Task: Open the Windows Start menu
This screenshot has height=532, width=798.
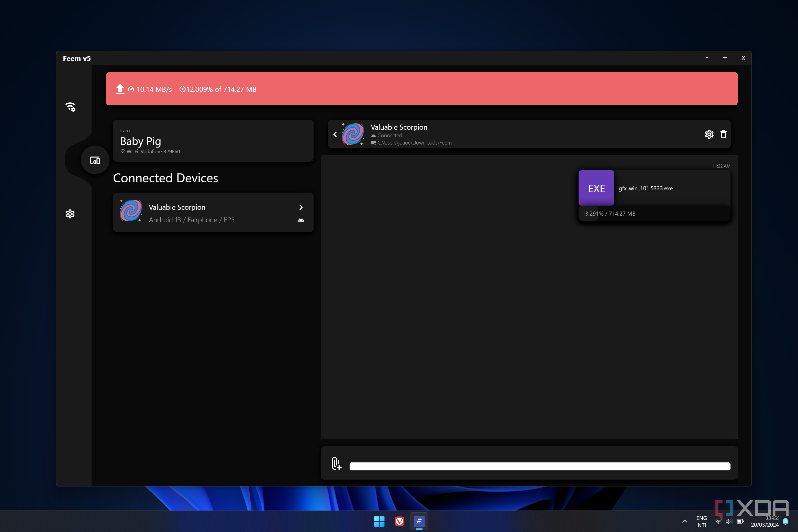Action: pos(379,521)
